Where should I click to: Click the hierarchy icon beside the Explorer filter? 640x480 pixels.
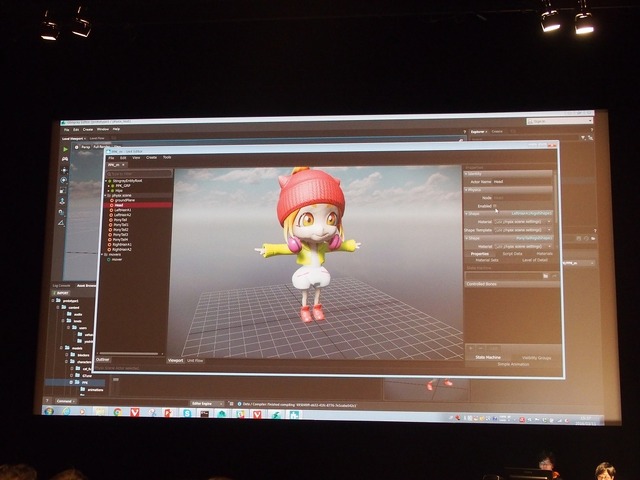point(590,138)
